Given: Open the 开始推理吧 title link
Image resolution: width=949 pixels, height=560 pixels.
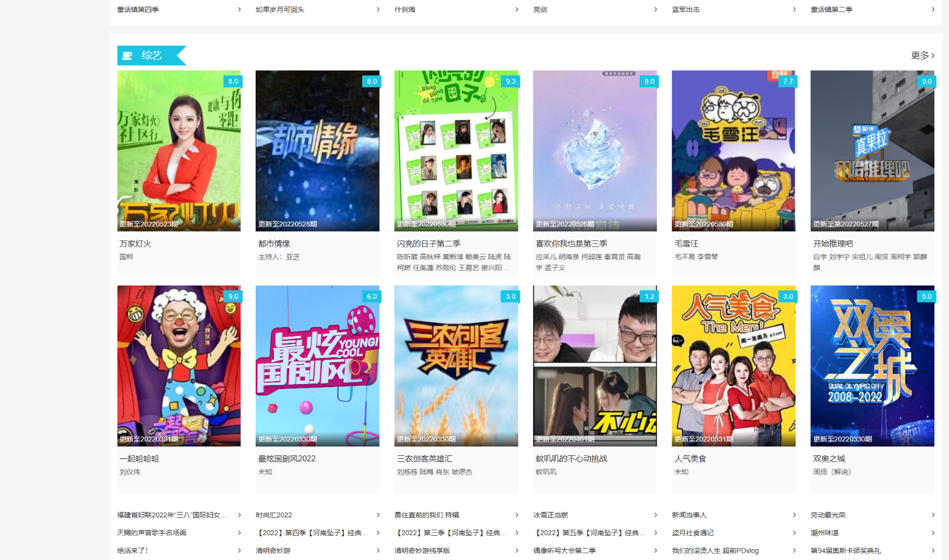Looking at the screenshot, I should point(833,243).
